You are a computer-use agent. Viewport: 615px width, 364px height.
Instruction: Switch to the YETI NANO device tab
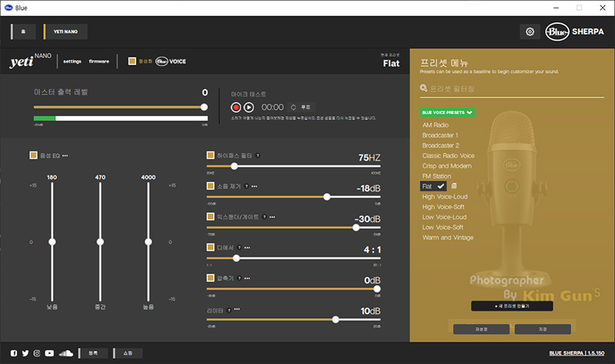pyautogui.click(x=65, y=31)
